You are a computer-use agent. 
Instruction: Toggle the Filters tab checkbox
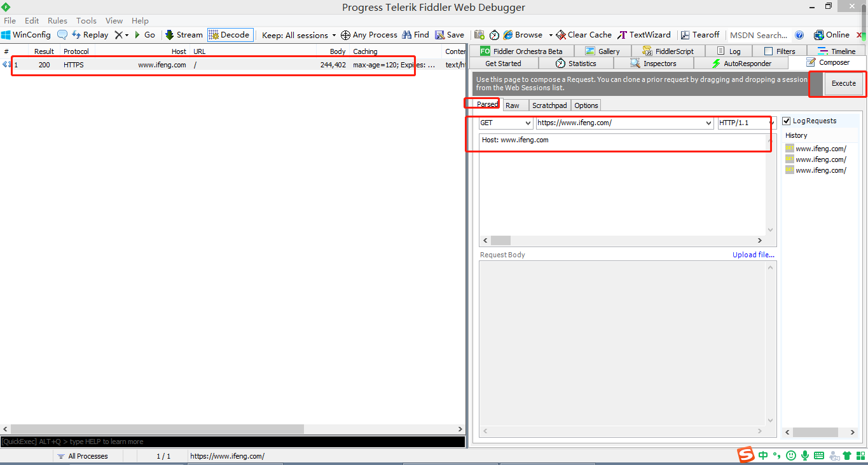point(769,51)
